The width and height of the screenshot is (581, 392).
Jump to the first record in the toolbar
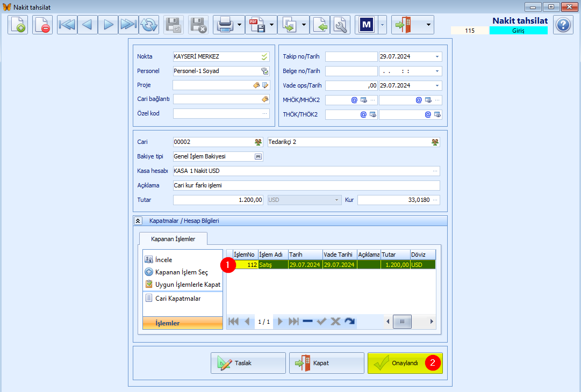click(67, 25)
